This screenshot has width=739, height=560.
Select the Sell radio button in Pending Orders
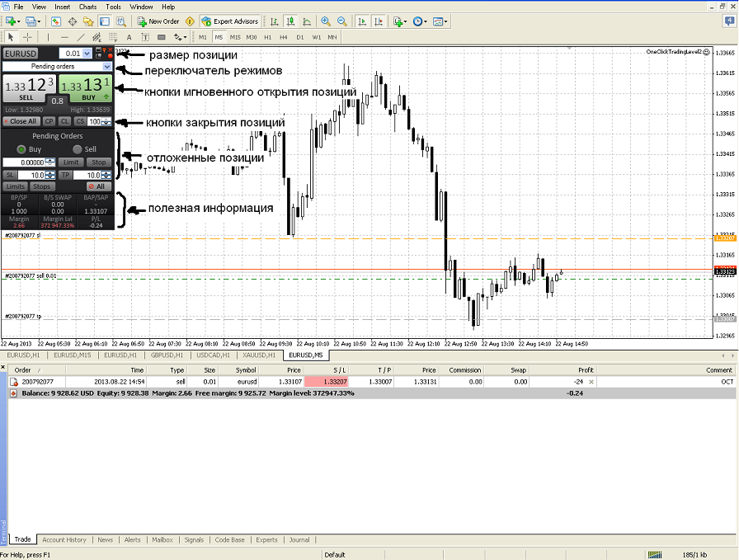78,149
